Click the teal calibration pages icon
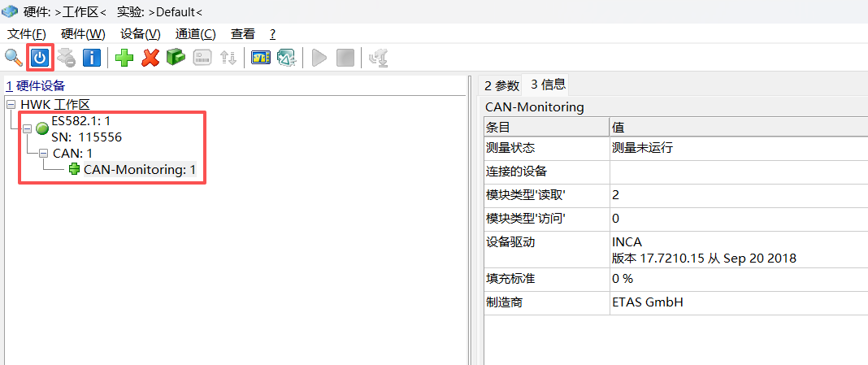 click(x=287, y=58)
